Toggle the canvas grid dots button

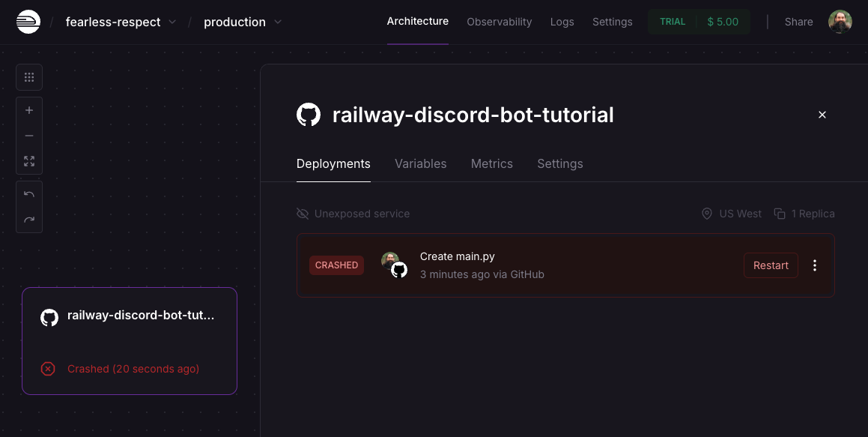pyautogui.click(x=29, y=77)
